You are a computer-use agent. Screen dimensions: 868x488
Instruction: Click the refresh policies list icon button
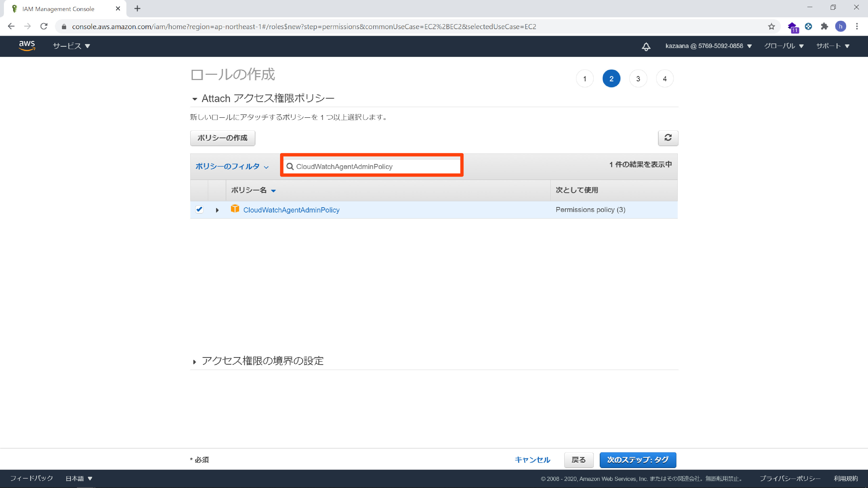[x=668, y=138]
